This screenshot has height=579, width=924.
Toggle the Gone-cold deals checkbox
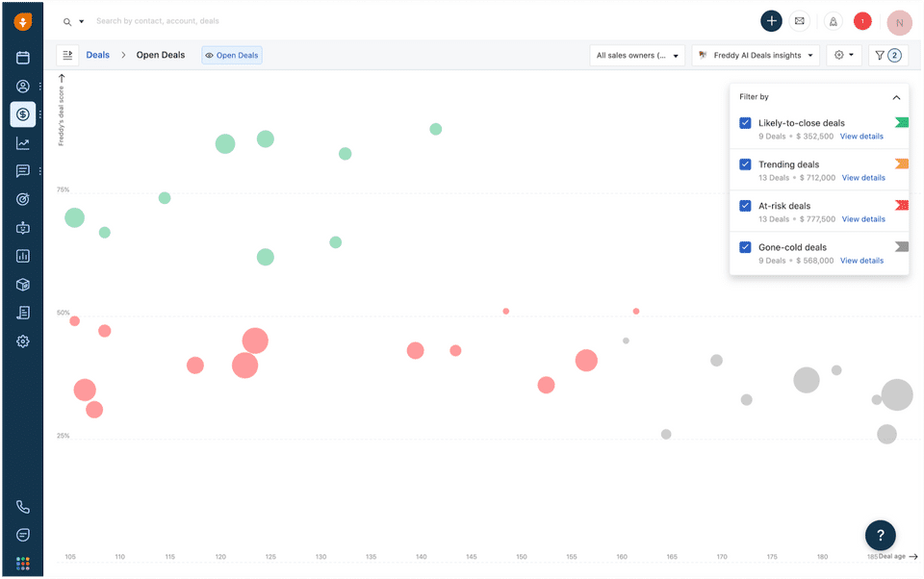coord(745,247)
